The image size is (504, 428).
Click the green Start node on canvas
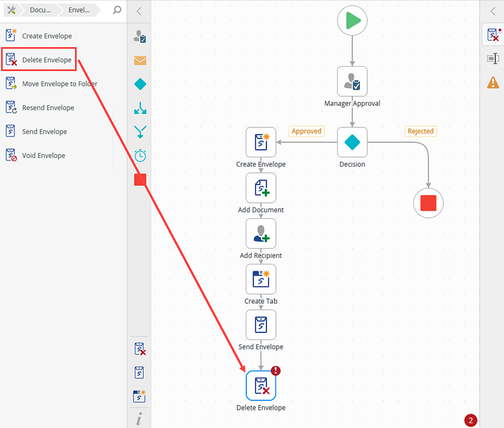click(352, 21)
